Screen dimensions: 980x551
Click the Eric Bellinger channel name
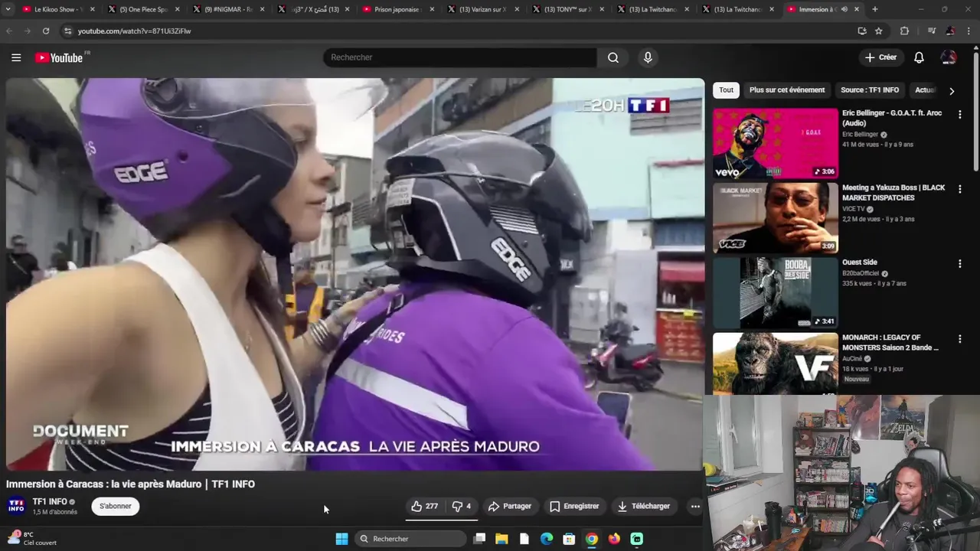pos(861,134)
